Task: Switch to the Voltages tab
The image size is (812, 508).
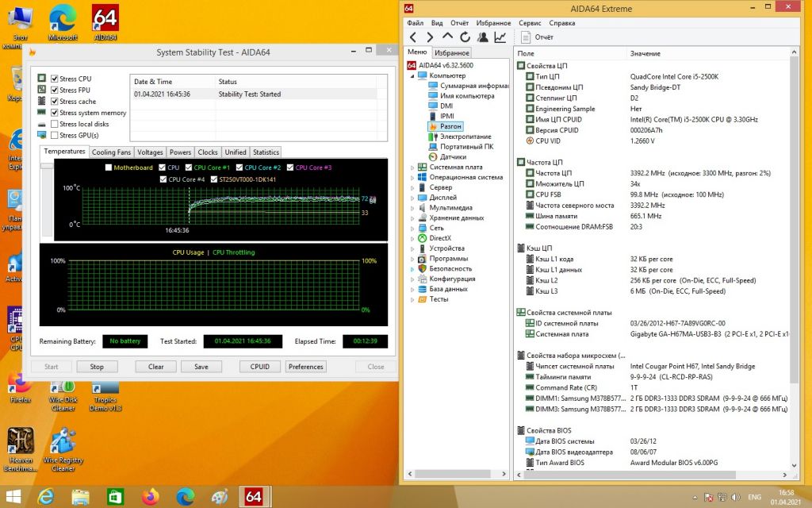Action: [x=150, y=152]
